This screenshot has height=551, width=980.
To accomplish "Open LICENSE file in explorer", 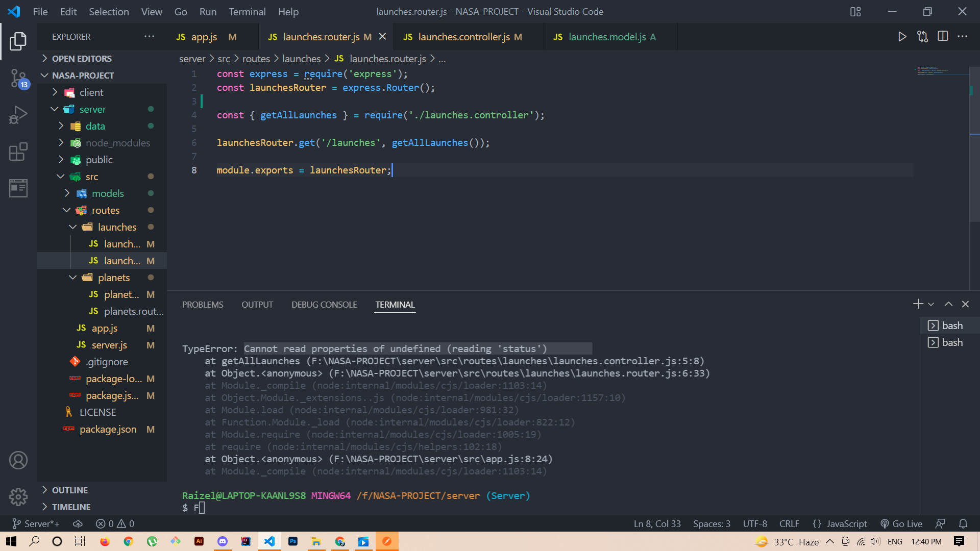I will coord(102,412).
